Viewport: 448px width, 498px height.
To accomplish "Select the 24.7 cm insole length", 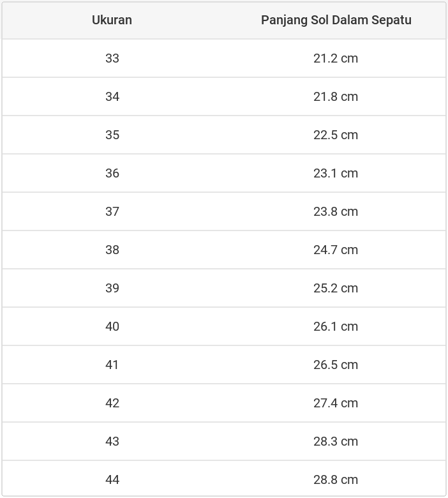I will (x=336, y=250).
